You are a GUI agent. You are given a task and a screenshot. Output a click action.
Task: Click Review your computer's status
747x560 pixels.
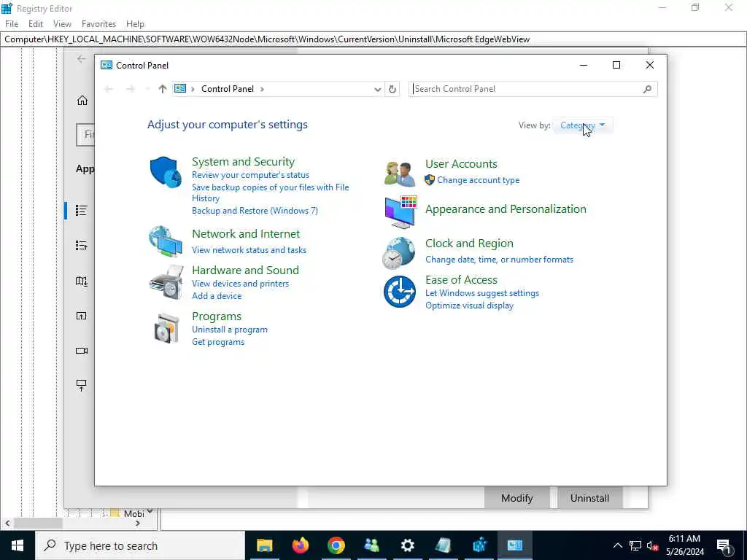(x=251, y=175)
